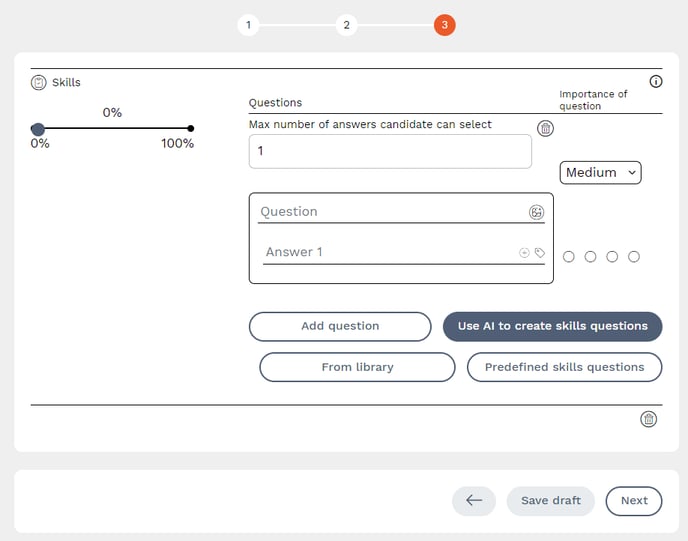The image size is (688, 541).
Task: Click the tag icon beside Answer 1
Action: 540,253
